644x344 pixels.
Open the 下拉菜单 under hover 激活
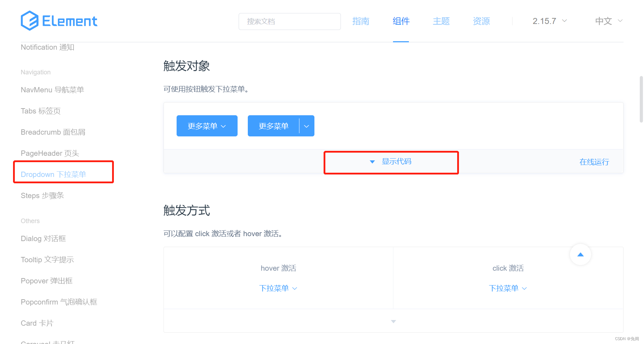click(x=278, y=288)
